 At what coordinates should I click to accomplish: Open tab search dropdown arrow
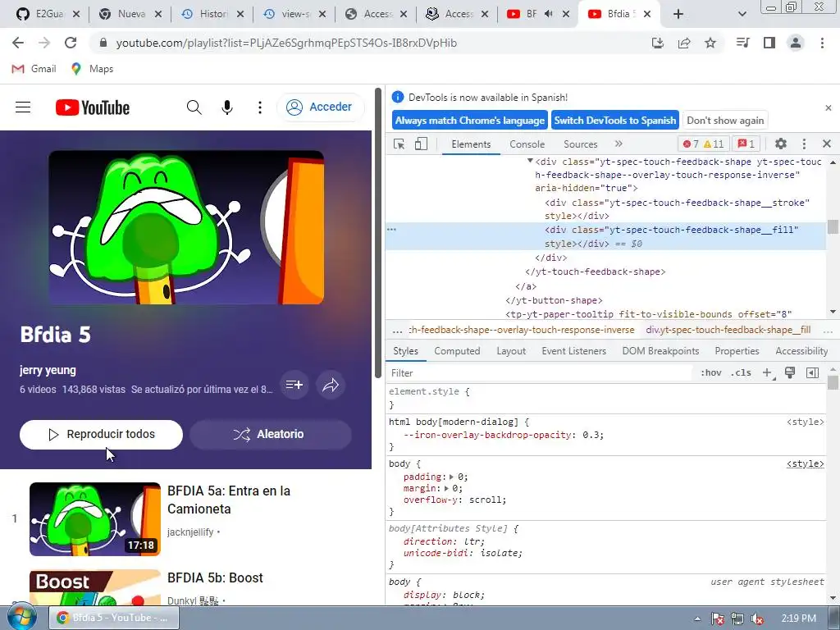(x=742, y=15)
